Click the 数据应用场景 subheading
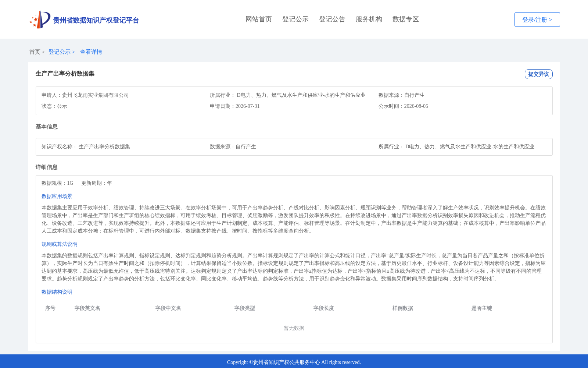 click(57, 196)
